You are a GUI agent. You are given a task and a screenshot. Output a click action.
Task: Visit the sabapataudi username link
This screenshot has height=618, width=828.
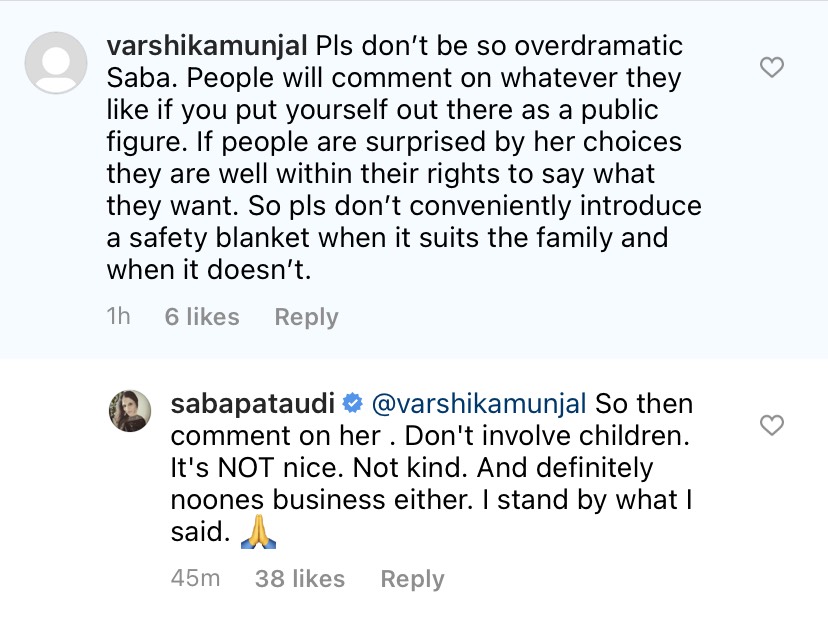253,405
